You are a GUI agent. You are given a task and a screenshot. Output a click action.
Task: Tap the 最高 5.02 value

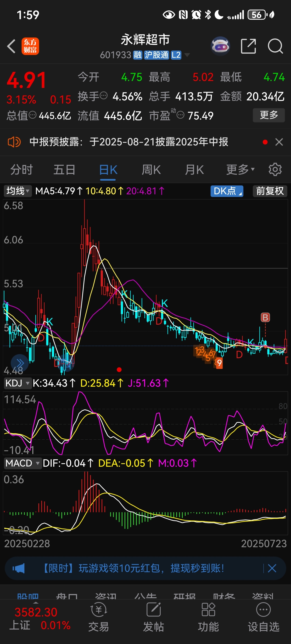tap(203, 77)
